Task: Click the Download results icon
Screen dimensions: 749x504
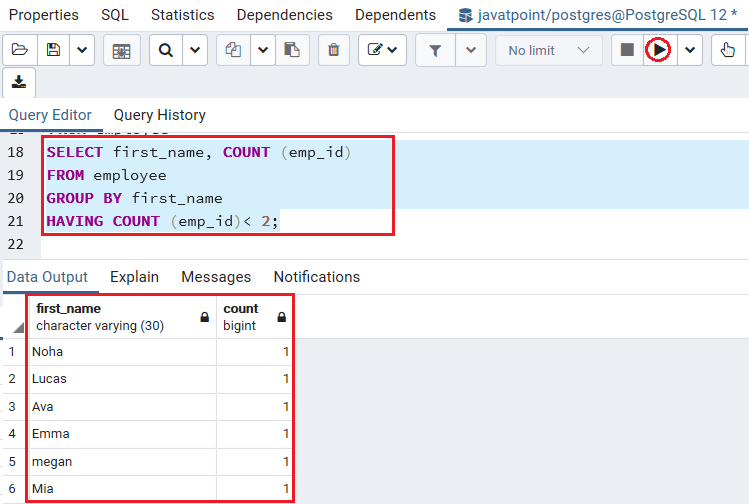Action: (x=19, y=82)
